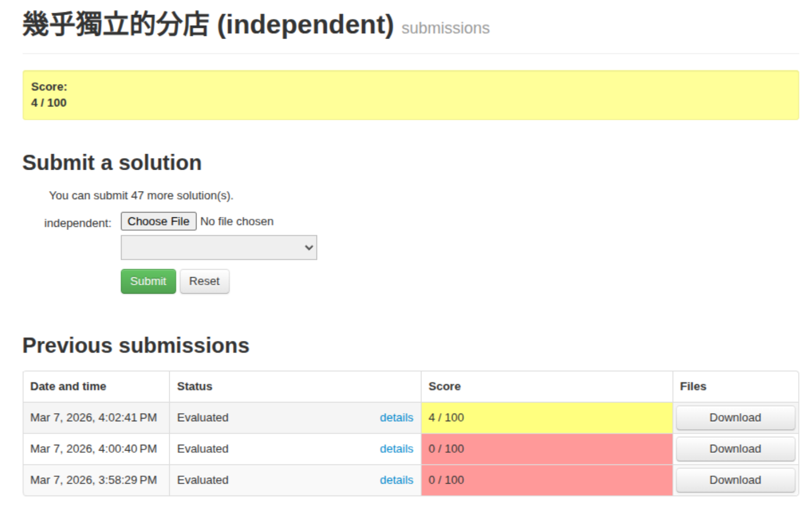
Task: Click the Choose File button
Action: click(158, 222)
